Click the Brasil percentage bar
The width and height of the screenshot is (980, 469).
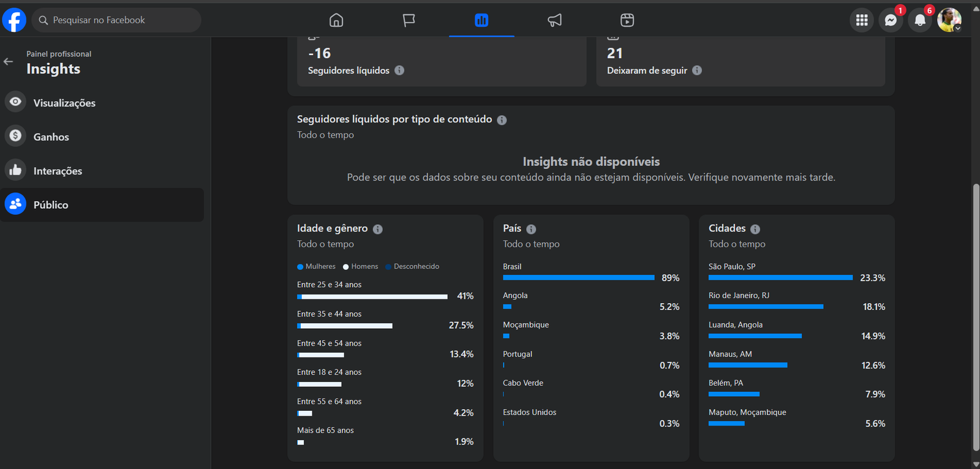578,278
